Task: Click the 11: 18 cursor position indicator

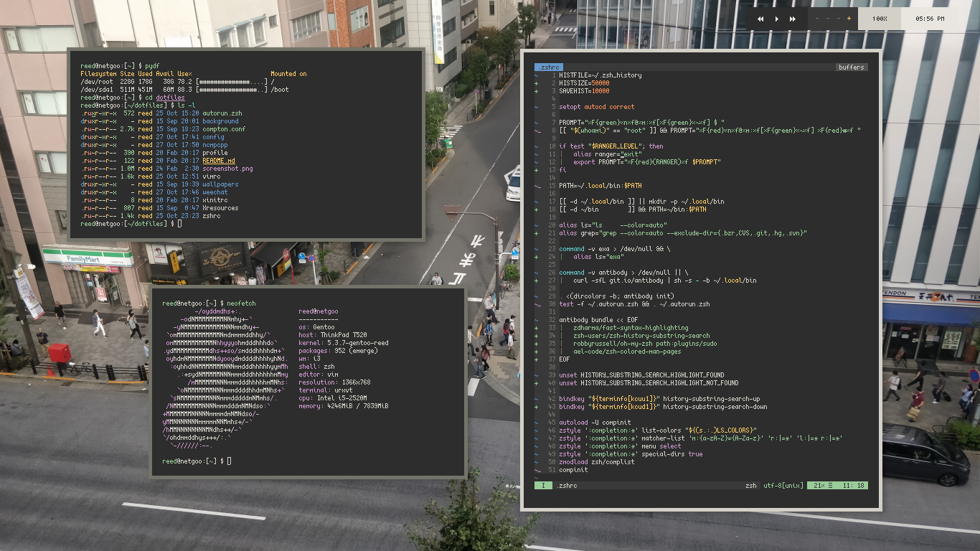Action: 853,486
